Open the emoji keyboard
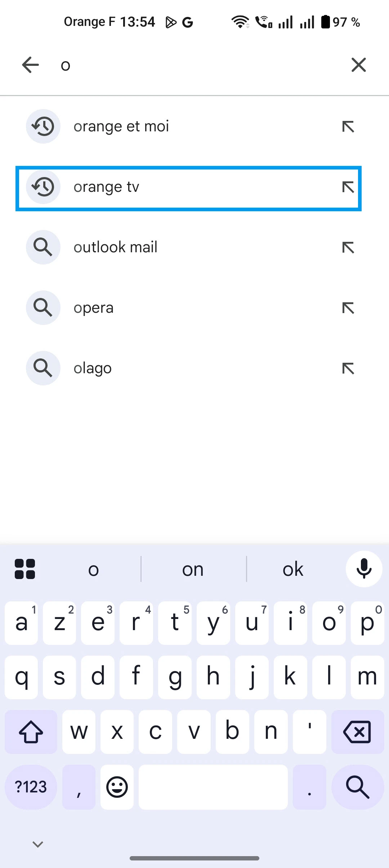 click(x=117, y=787)
